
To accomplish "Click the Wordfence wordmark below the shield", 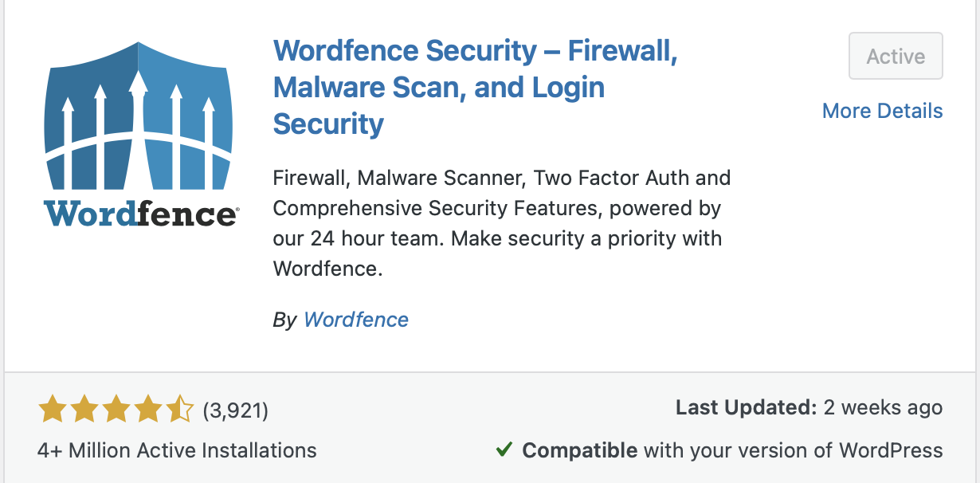I will [x=140, y=214].
